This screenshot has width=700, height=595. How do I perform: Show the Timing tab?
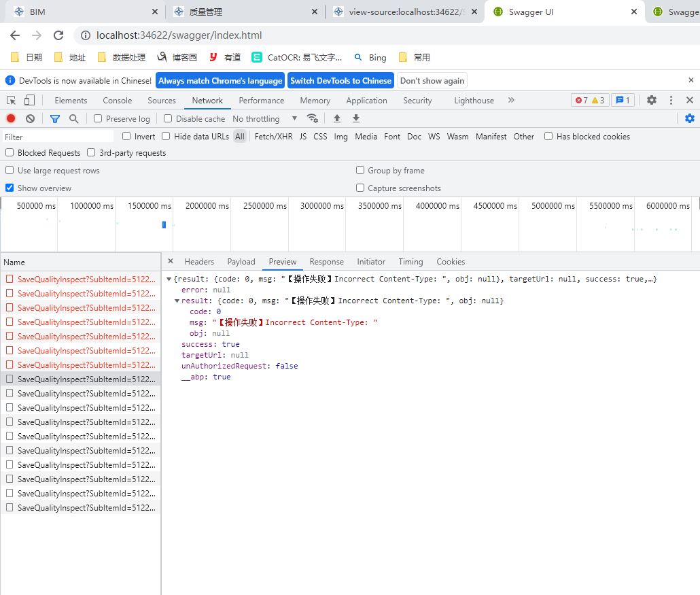(410, 262)
